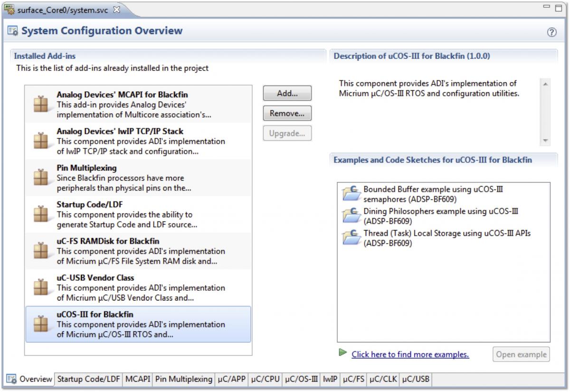
Task: Click the Dining Philosophers example folder icon
Action: click(351, 214)
